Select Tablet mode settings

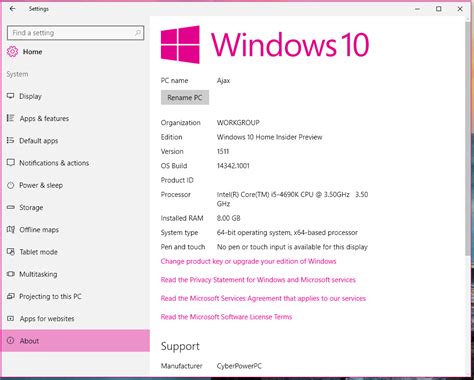click(75, 252)
